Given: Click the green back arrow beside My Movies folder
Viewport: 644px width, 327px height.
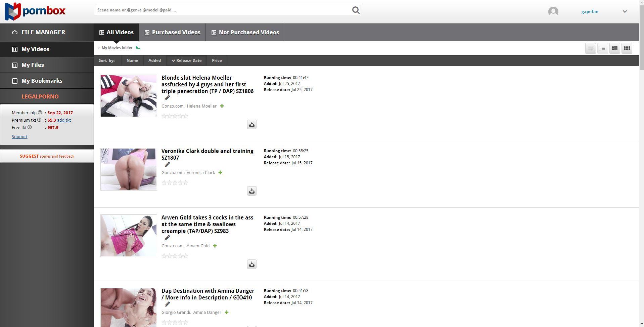Looking at the screenshot, I should [x=138, y=48].
